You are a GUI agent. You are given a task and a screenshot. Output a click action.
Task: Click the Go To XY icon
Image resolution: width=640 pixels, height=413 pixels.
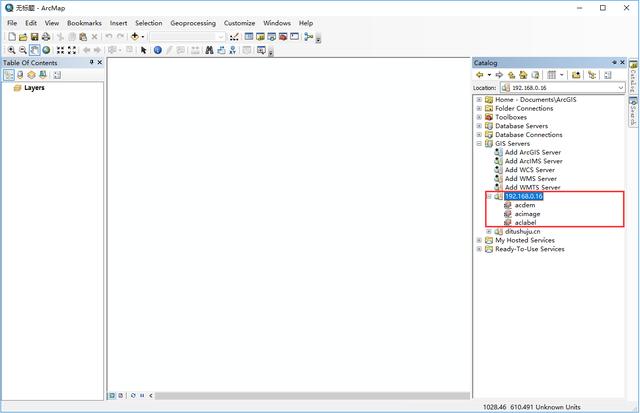[x=233, y=50]
